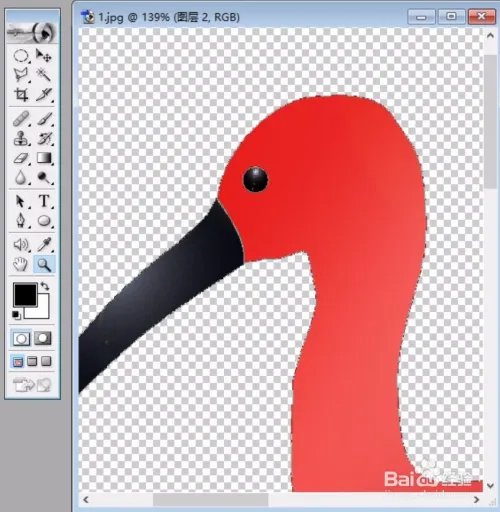Click the horizontal scrollbar right arrow
500x512 pixels.
pos(477,499)
